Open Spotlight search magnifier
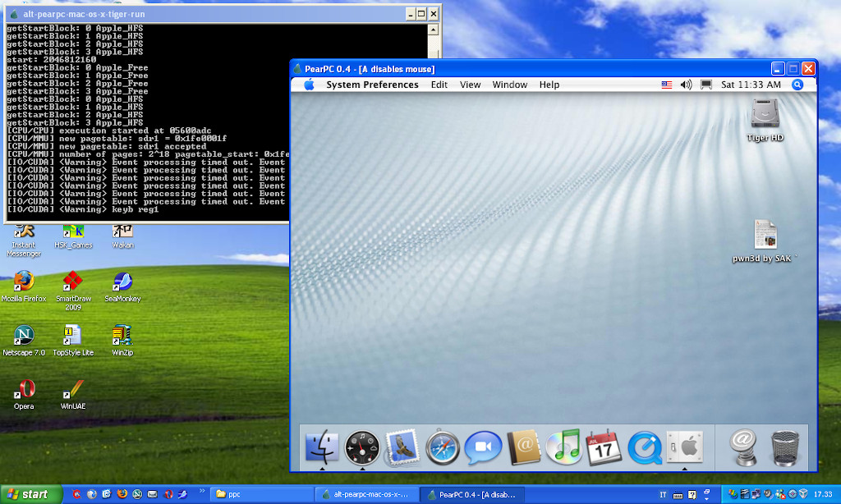841x504 pixels. (797, 85)
